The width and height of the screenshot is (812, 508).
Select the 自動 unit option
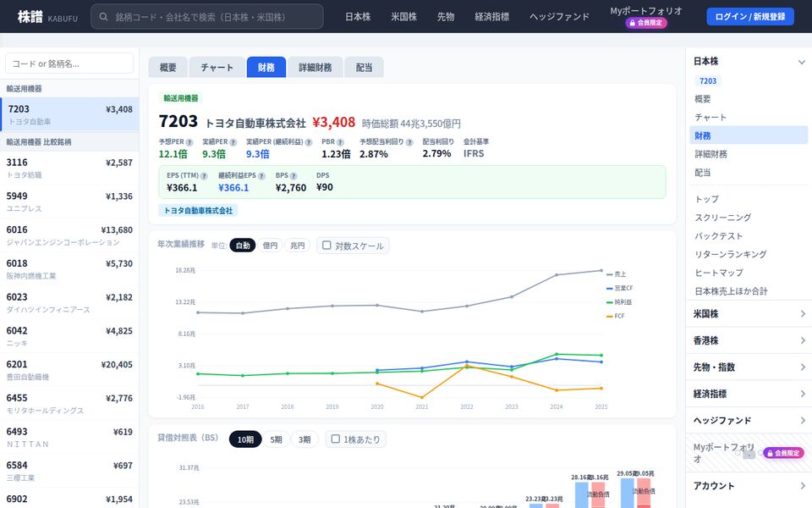click(x=243, y=246)
